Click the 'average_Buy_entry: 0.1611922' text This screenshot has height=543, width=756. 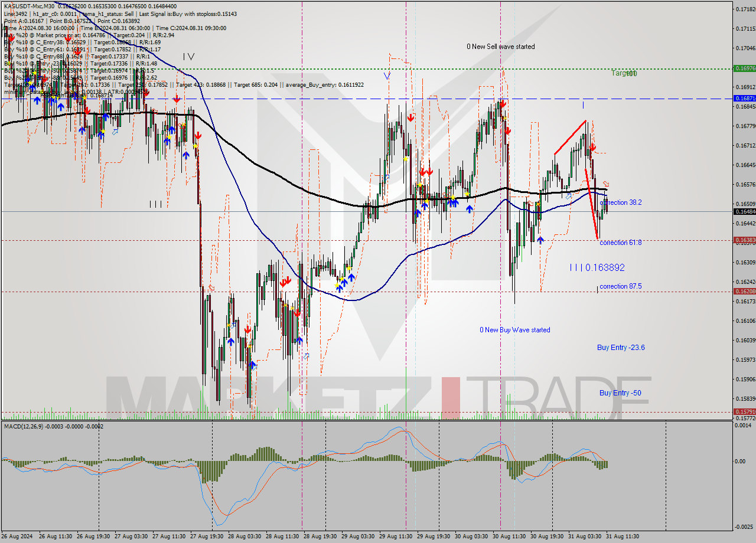(x=324, y=85)
